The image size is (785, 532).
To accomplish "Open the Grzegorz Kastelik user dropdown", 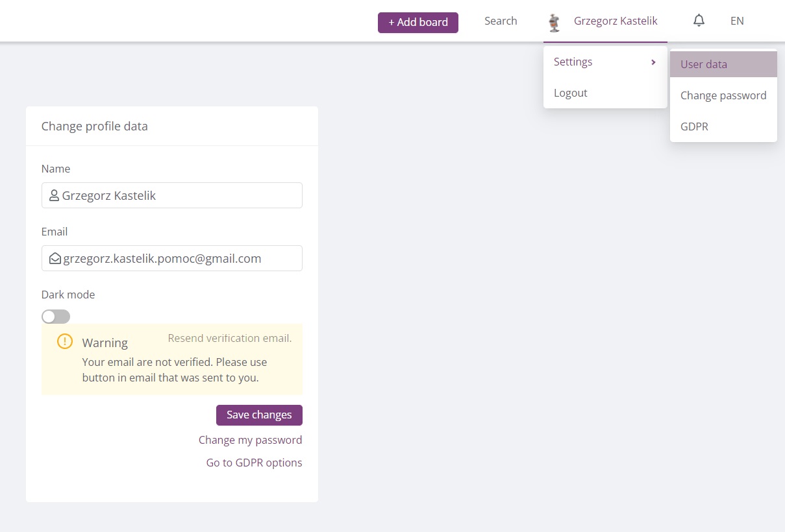I will [x=615, y=21].
